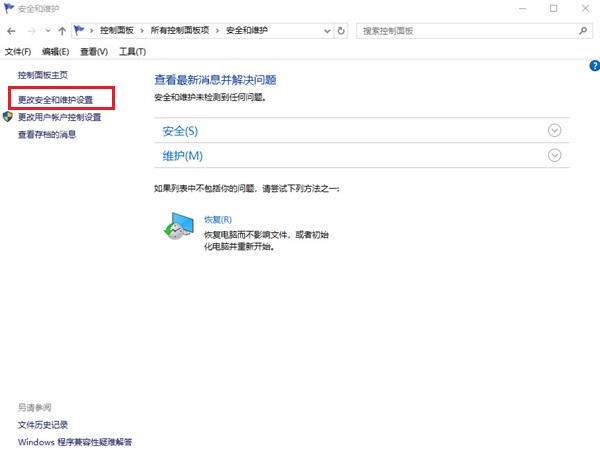Minimize the 安全和维护 window

coord(523,8)
